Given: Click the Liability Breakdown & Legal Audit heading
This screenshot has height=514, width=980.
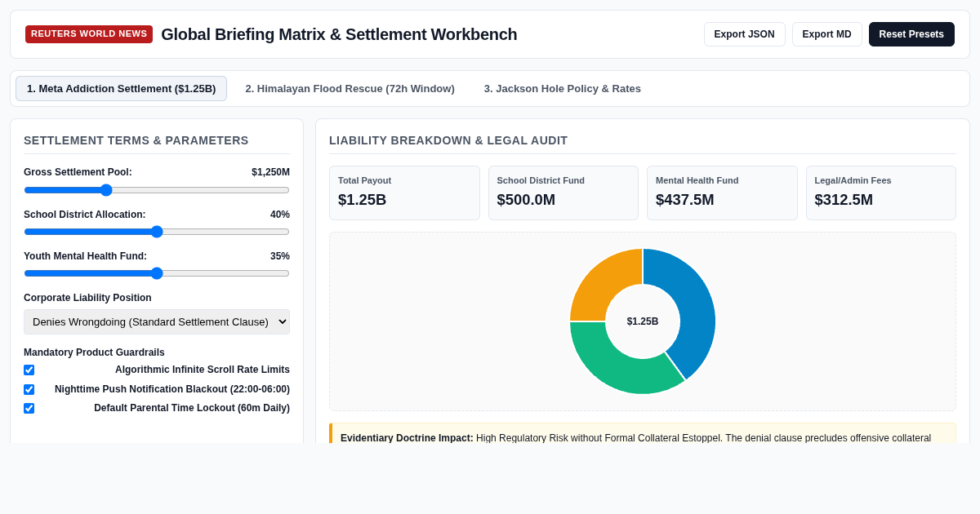Looking at the screenshot, I should click(448, 140).
